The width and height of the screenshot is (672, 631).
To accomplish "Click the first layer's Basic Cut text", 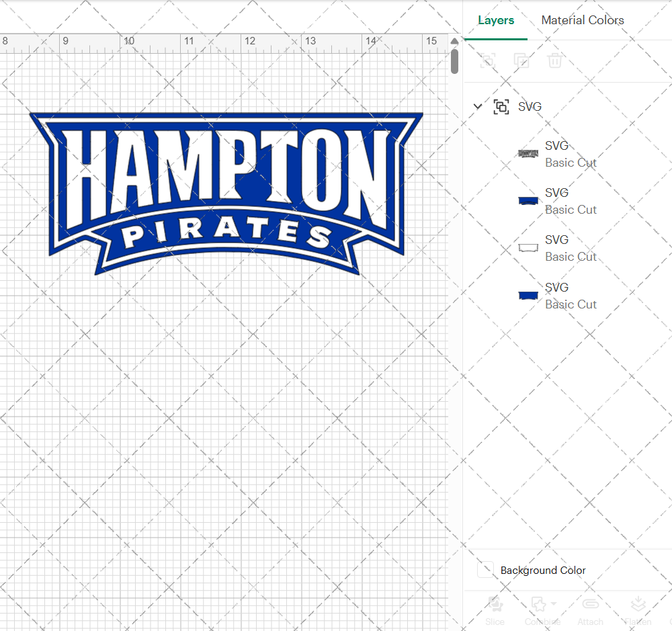I will click(x=571, y=163).
